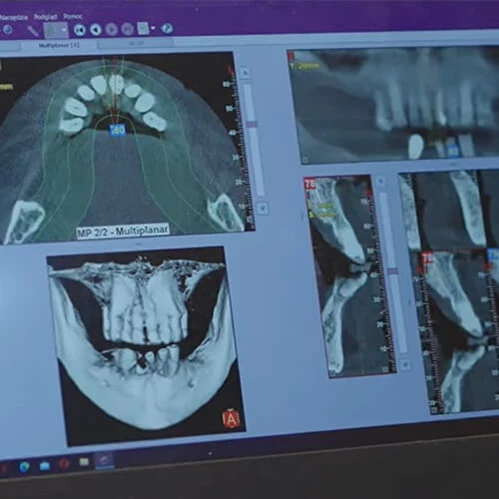The image size is (499, 499).
Task: Click the active purple app icon in taskbar
Action: click(104, 461)
